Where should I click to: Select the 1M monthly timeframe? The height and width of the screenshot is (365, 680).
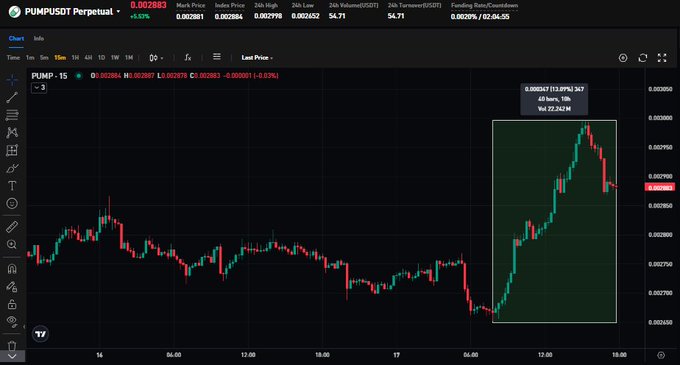pyautogui.click(x=129, y=58)
